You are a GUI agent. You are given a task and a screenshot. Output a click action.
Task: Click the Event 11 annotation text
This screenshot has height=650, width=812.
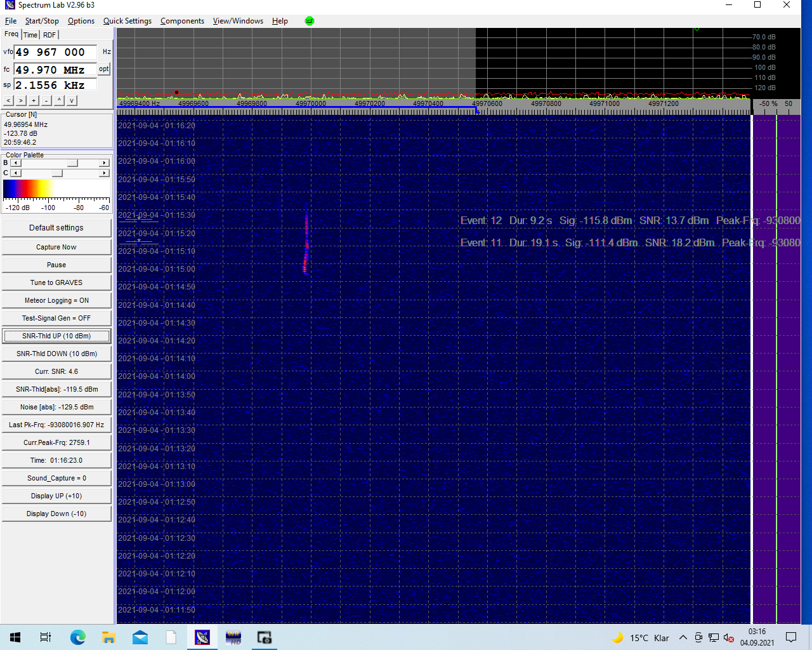630,242
